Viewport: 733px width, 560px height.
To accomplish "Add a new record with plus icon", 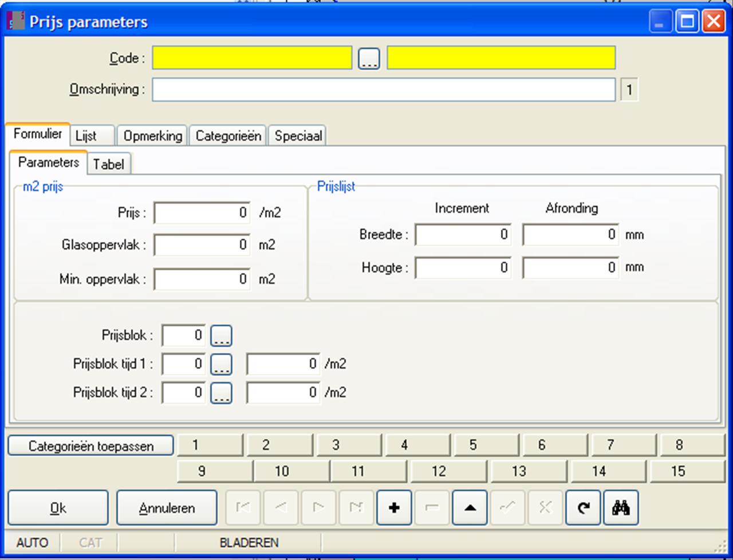I will 394,508.
